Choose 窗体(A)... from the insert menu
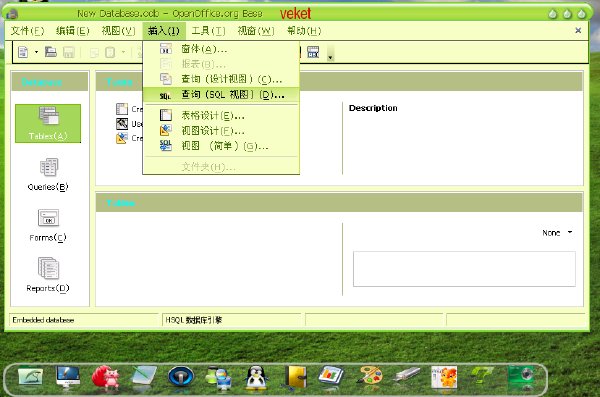Screen dimensions: 600x397 (221, 49)
